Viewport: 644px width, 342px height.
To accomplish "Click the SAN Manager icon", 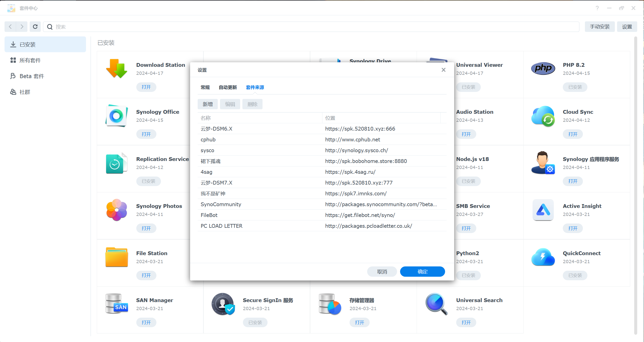I will coord(117,304).
